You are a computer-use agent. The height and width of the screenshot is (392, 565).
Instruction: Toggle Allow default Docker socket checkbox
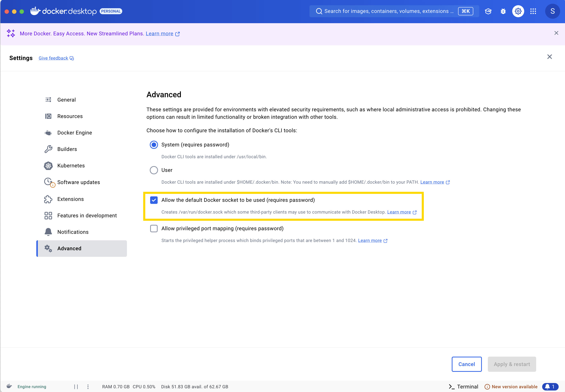tap(154, 200)
